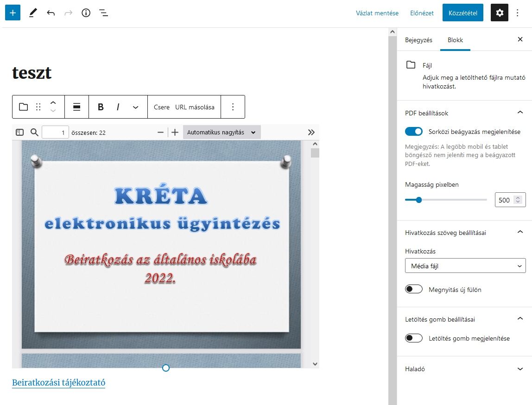The width and height of the screenshot is (532, 405).
Task: Click the PDF viewer scroll down arrow
Action: click(315, 364)
